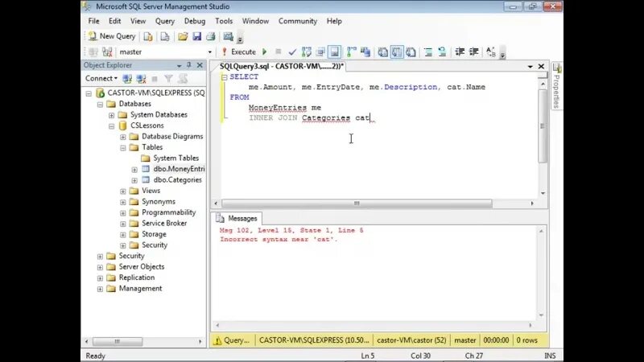This screenshot has height=362, width=644.
Task: Select the Messages tab
Action: point(237,218)
